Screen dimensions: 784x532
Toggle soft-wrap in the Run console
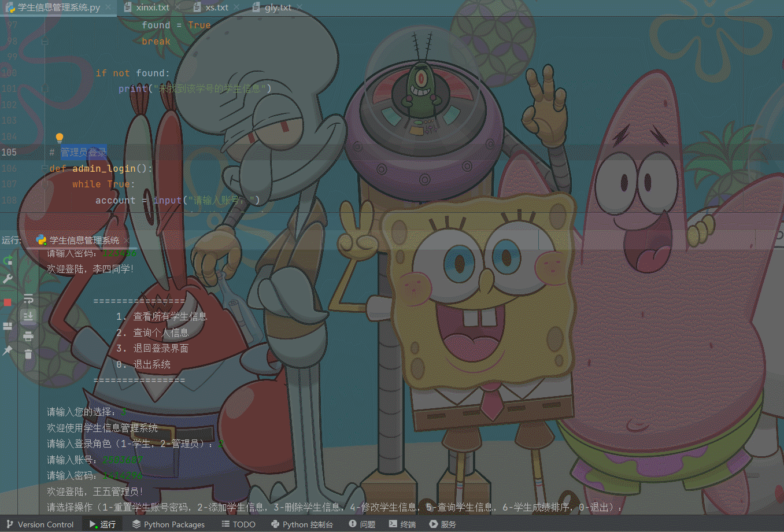pos(28,299)
